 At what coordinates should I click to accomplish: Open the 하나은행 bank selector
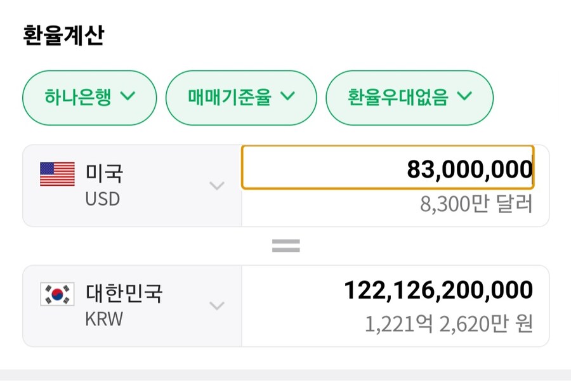[x=89, y=97]
